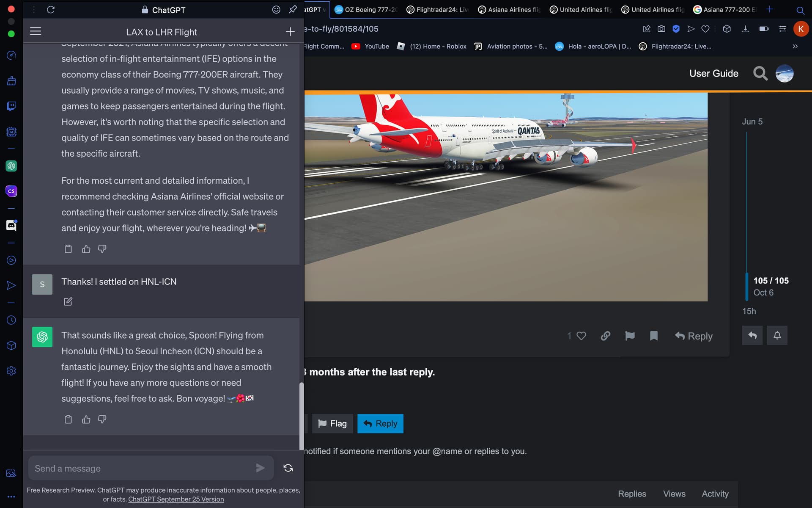The height and width of the screenshot is (508, 812).
Task: Edit the 'Thanks! I settled on HNL-ICN' message
Action: pos(68,301)
